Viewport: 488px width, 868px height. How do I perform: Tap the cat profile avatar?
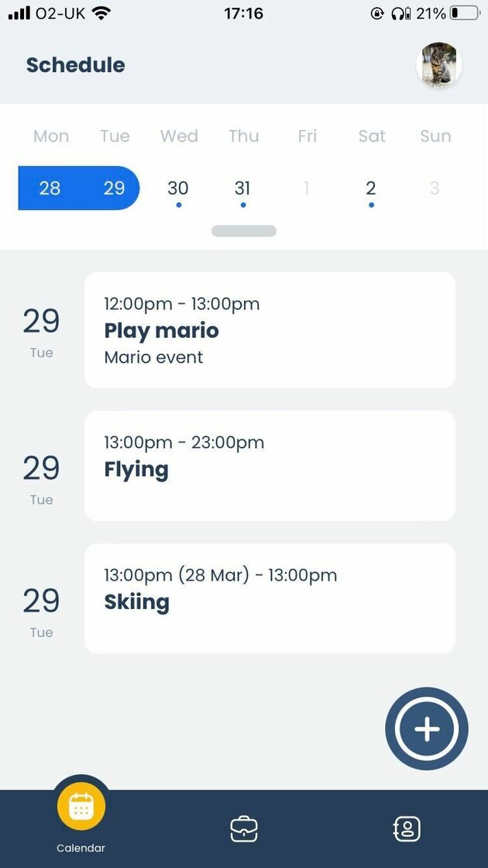(x=439, y=65)
